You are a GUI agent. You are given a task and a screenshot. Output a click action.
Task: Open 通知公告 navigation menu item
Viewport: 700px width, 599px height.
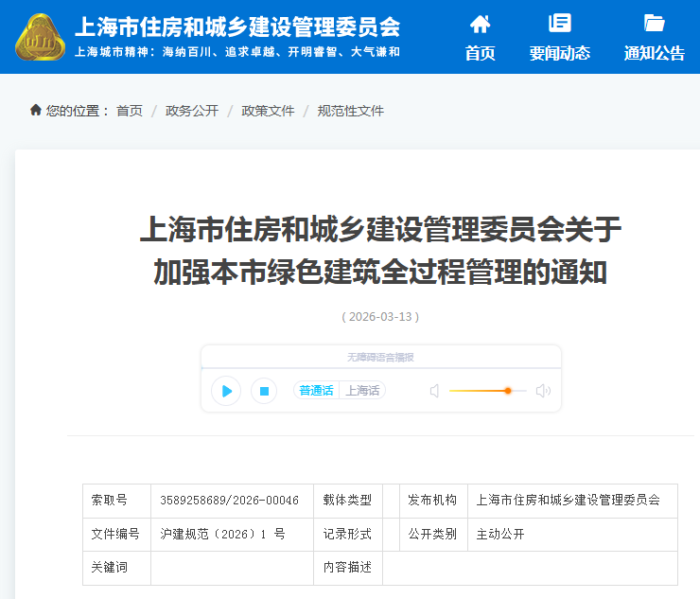pyautogui.click(x=654, y=53)
